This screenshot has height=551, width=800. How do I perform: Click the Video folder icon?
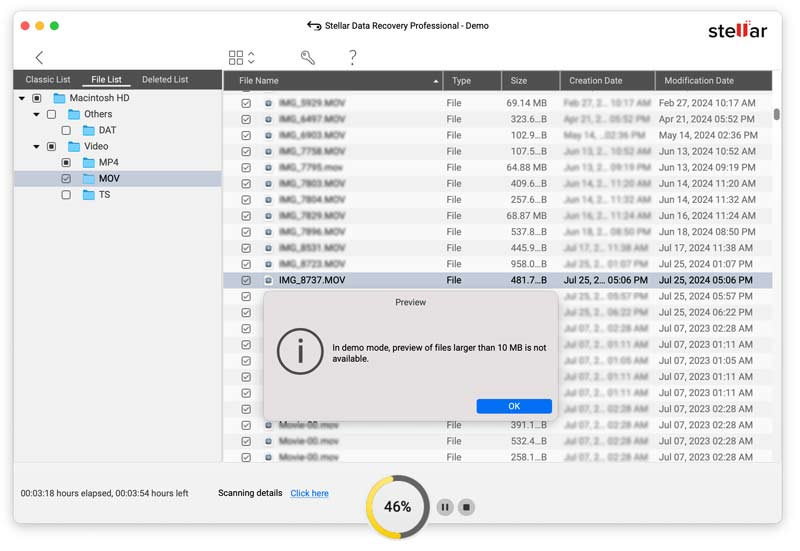click(74, 146)
